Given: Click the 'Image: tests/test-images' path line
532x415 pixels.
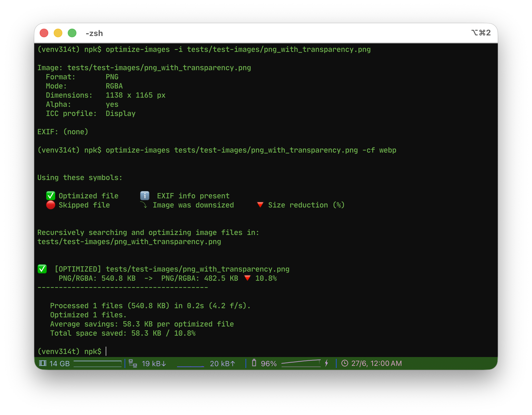Looking at the screenshot, I should 144,68.
